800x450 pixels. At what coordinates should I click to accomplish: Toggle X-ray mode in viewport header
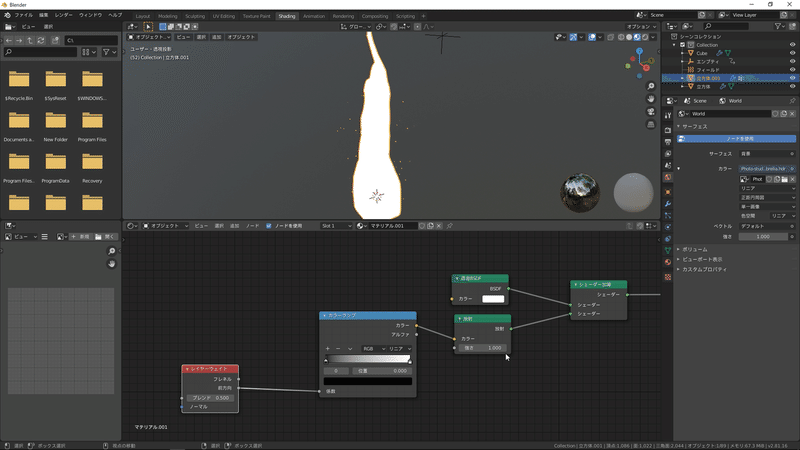pos(611,37)
